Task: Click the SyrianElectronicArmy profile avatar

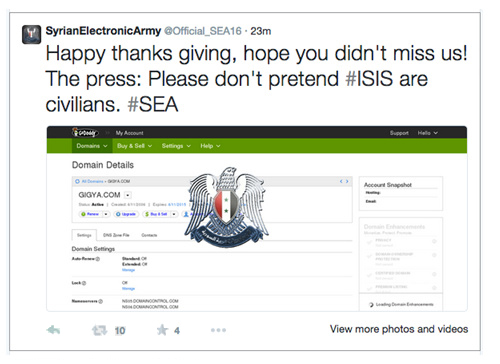Action: pos(32,35)
